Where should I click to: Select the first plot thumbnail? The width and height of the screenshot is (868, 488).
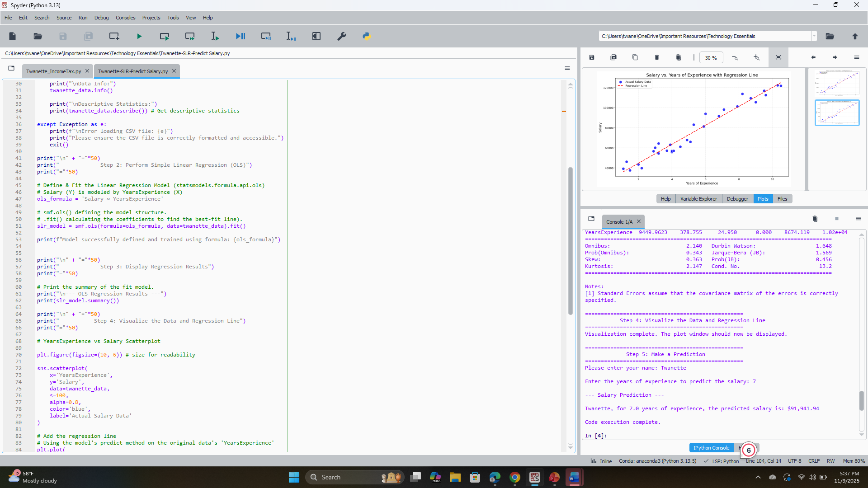pyautogui.click(x=837, y=83)
